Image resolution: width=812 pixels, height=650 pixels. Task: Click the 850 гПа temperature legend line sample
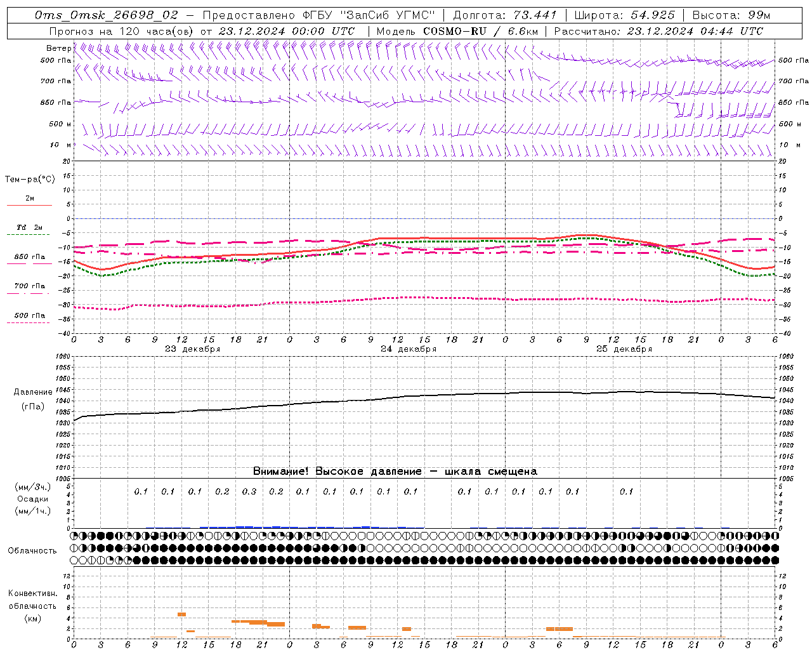point(29,263)
